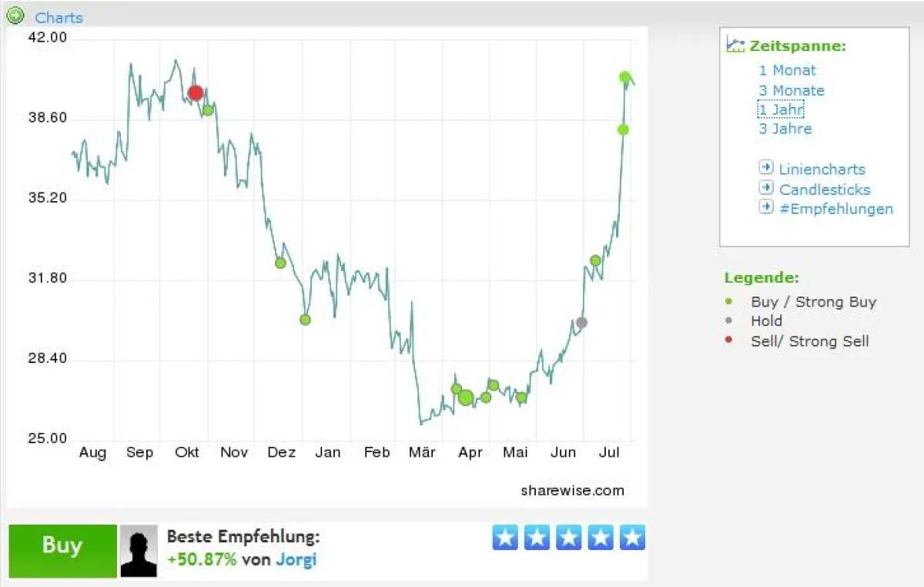Select the large green Buy marker near April
Viewport: 924px width, 587px height.
click(467, 397)
